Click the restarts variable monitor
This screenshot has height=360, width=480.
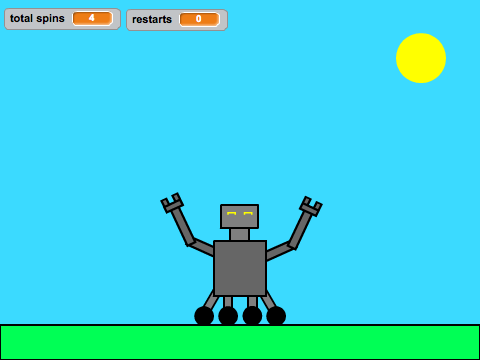point(177,20)
